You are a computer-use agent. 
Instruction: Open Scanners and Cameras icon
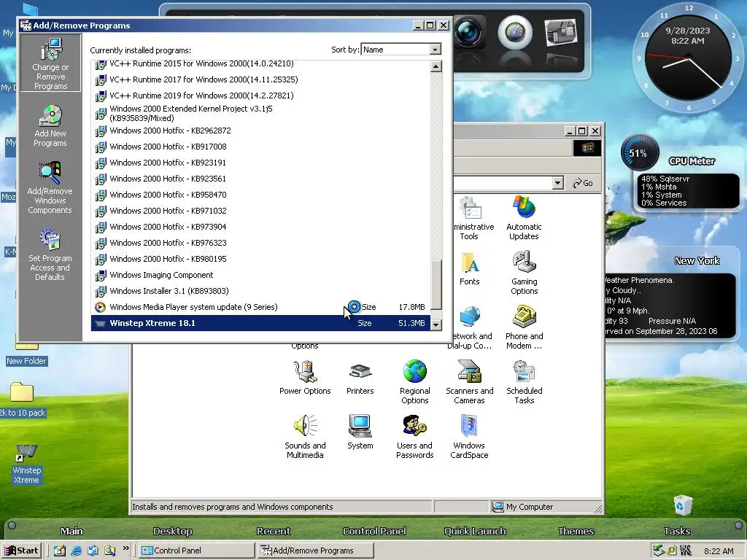click(470, 382)
